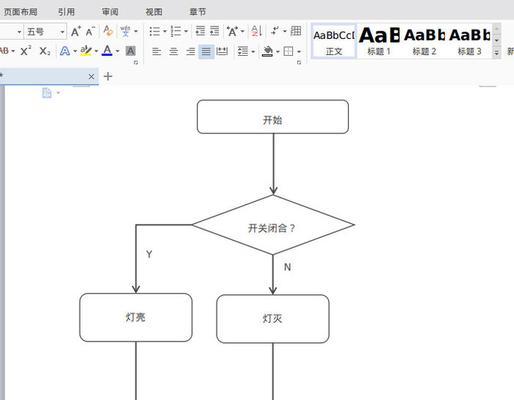Screen dimensions: 514x400
Task: Apply superscript X² formatting
Action: (26, 51)
